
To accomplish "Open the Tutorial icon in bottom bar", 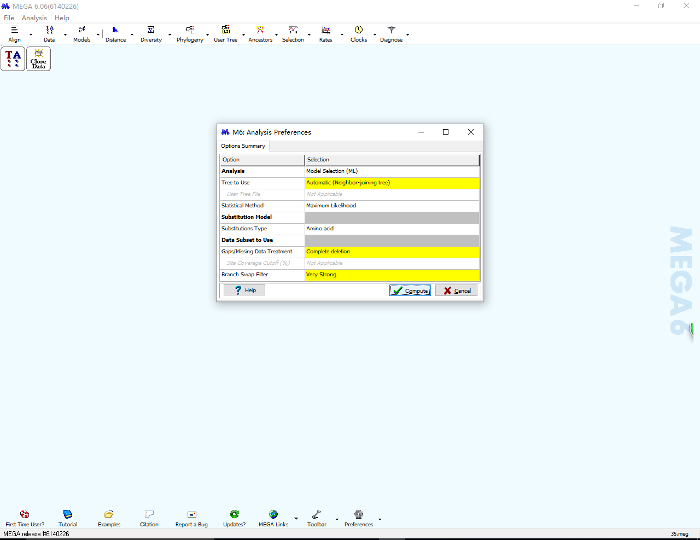I will coord(67,517).
